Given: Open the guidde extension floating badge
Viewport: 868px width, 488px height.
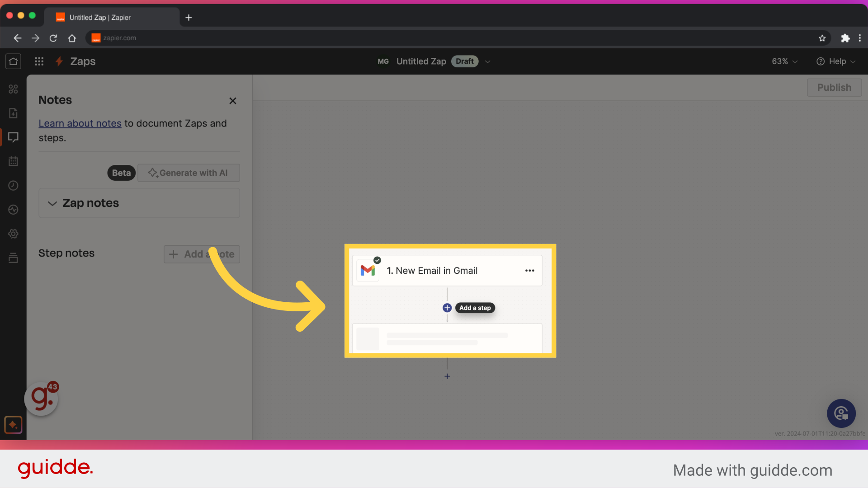Looking at the screenshot, I should click(42, 399).
